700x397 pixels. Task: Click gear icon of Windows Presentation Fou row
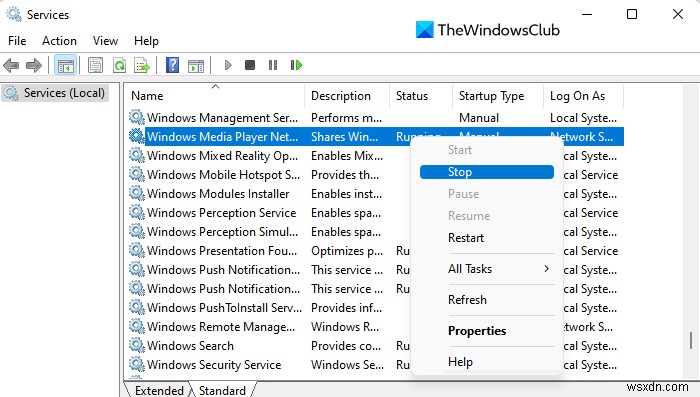pyautogui.click(x=137, y=250)
